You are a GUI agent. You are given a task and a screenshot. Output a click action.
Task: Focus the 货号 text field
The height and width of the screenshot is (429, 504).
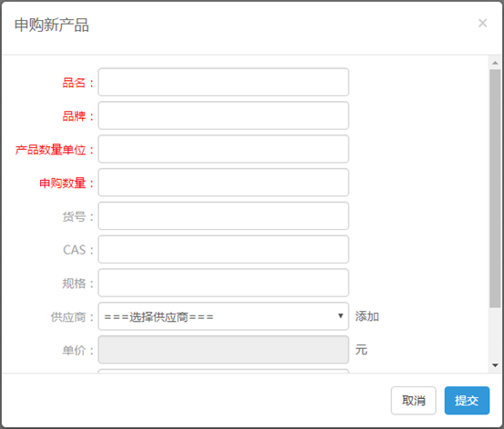[x=224, y=215]
